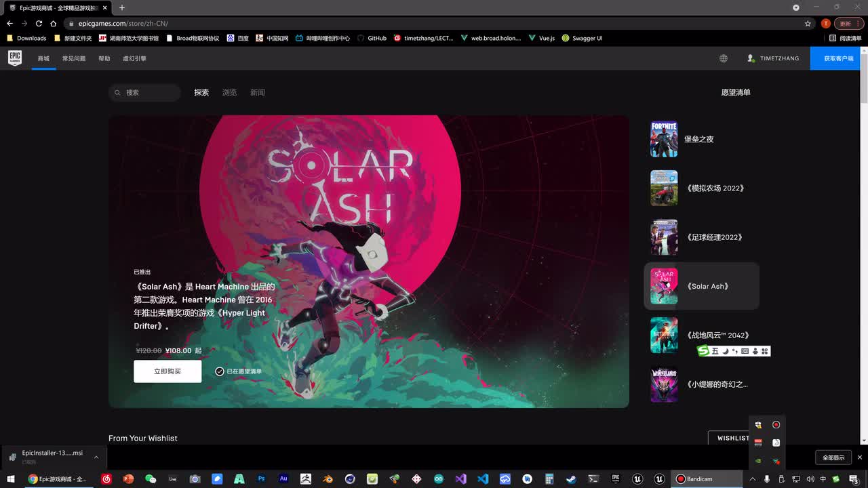The image size is (868, 488).
Task: Launch Photoshop from the taskbar
Action: [x=261, y=479]
